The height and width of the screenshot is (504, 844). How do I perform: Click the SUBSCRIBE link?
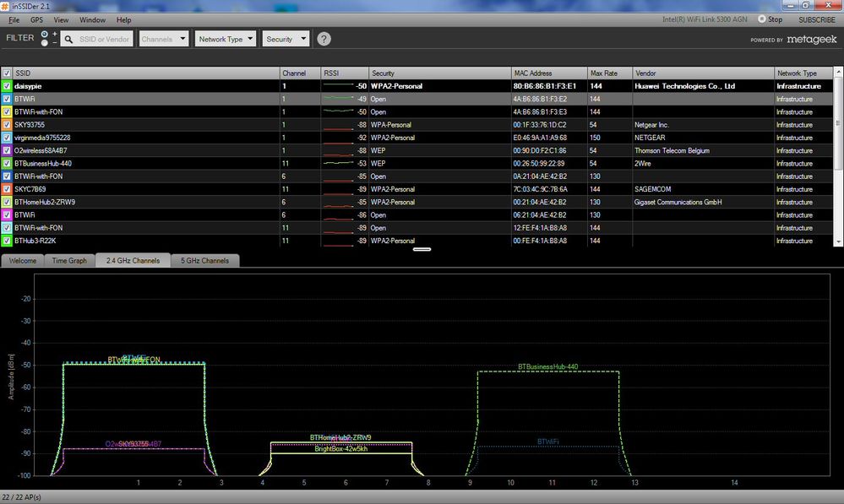point(817,19)
